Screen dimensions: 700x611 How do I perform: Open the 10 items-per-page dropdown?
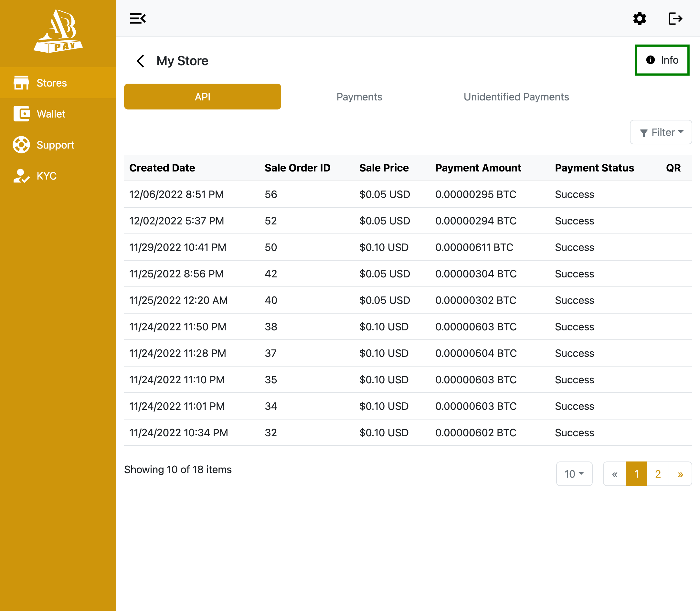pos(574,474)
